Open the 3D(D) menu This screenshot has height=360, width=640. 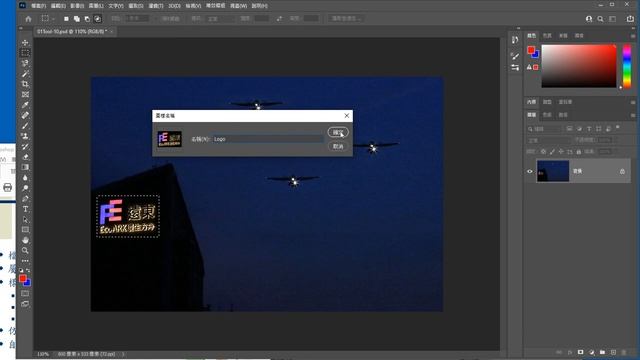[x=174, y=6]
